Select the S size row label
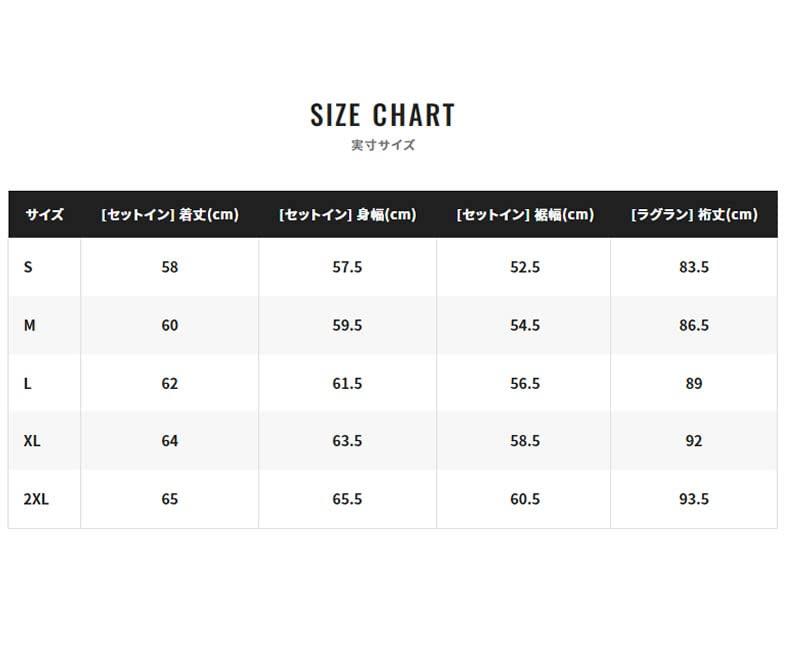Viewport: 787px width, 650px height. coord(28,268)
